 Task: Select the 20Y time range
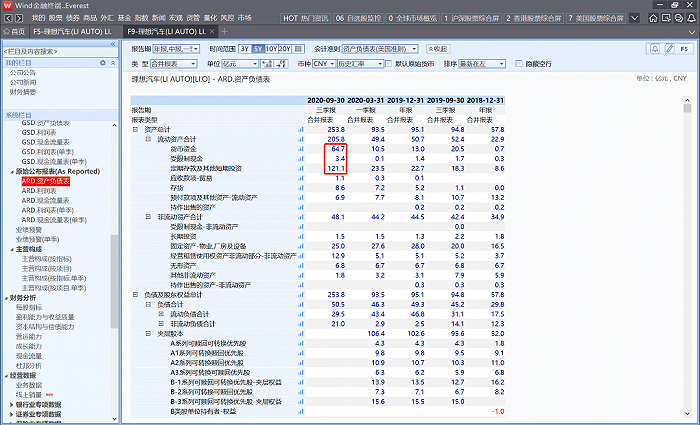point(285,49)
